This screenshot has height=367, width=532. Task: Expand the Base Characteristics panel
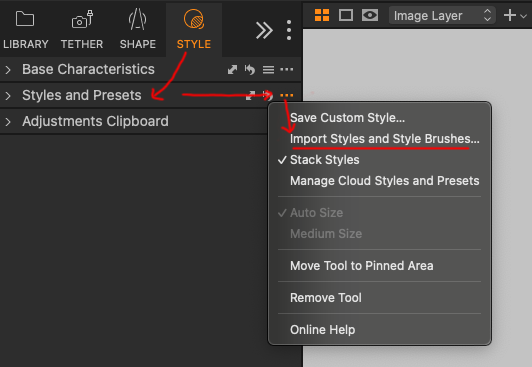[8, 70]
